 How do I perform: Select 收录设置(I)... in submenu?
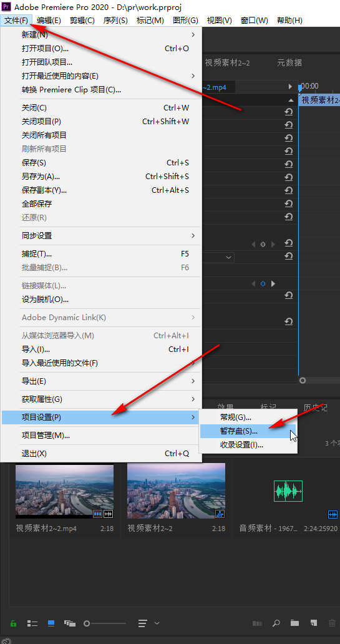point(248,445)
